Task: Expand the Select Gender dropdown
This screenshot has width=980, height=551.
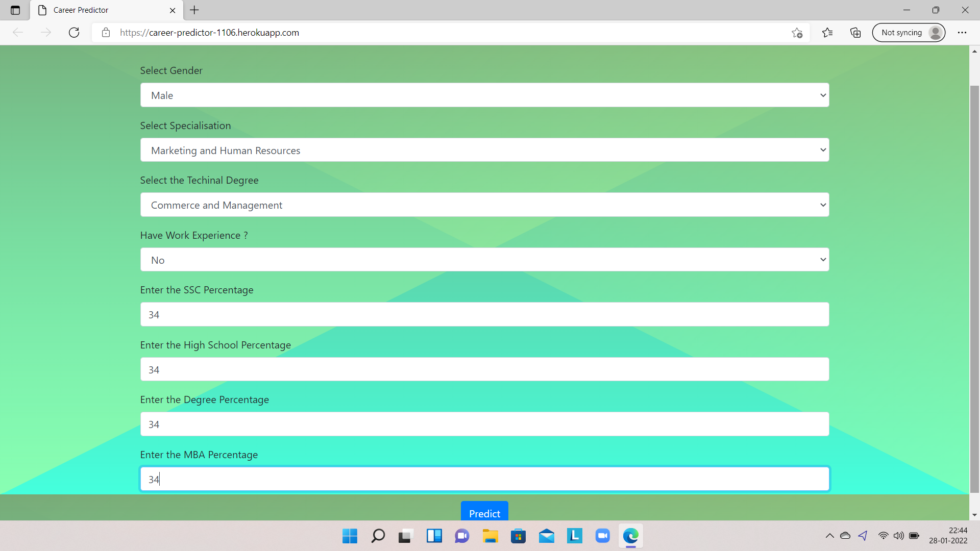Action: (x=484, y=95)
